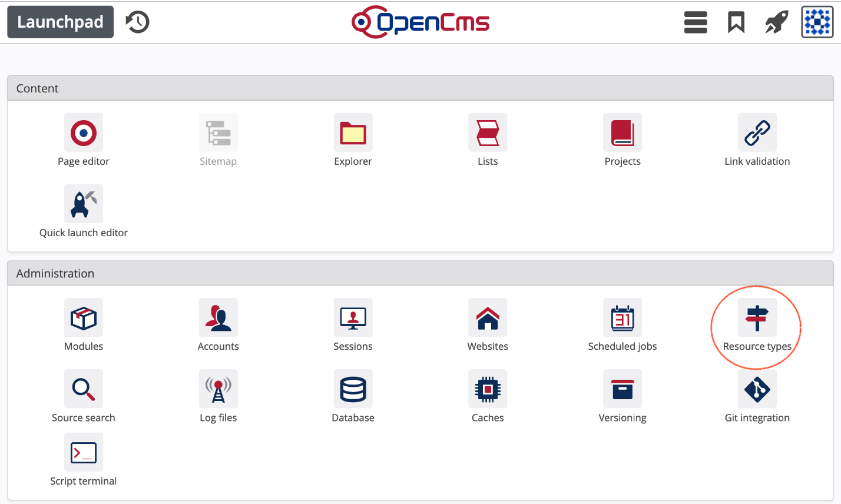This screenshot has width=841, height=504.
Task: Open the Modules administration app
Action: 84,318
